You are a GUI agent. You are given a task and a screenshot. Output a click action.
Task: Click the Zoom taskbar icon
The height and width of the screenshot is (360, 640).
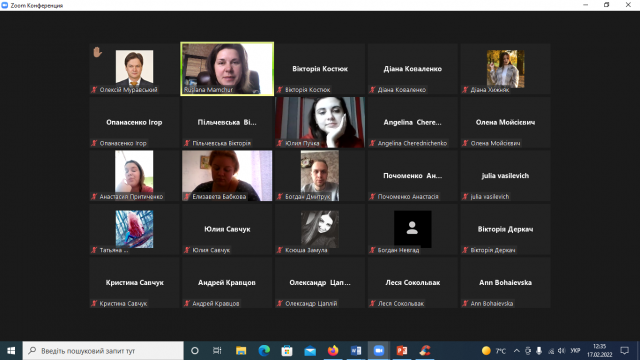coord(379,351)
